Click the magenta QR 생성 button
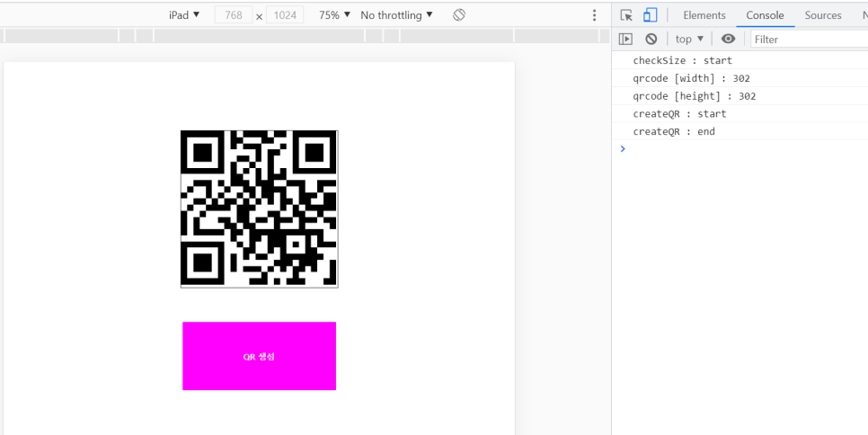868x435 pixels. coord(259,356)
